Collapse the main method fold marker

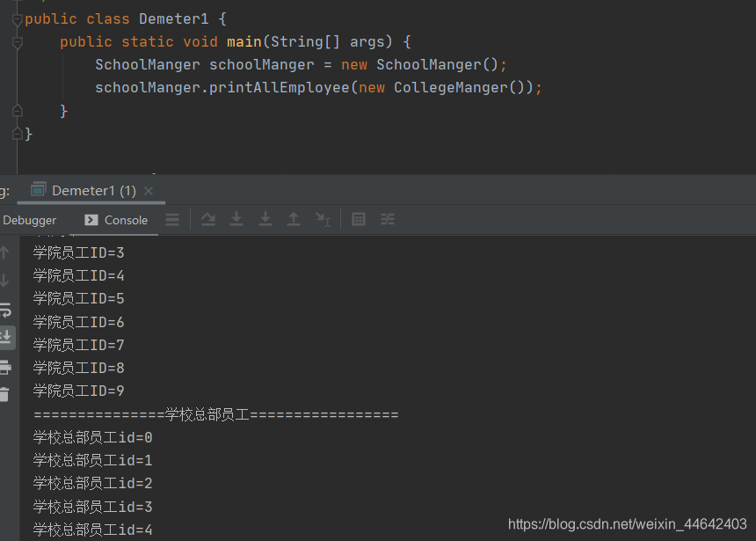(18, 43)
